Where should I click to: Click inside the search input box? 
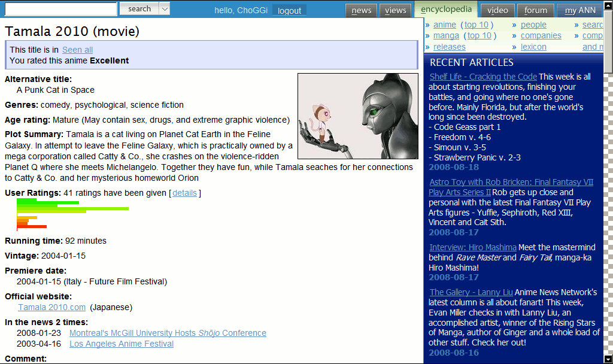click(x=60, y=9)
